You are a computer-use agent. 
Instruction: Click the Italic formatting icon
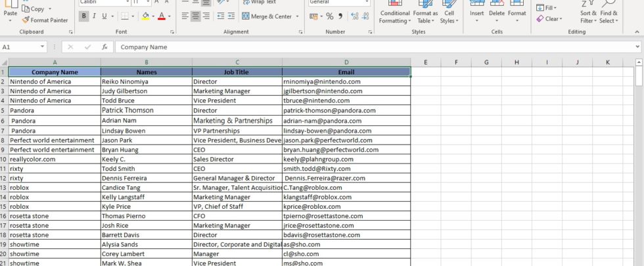[x=94, y=16]
